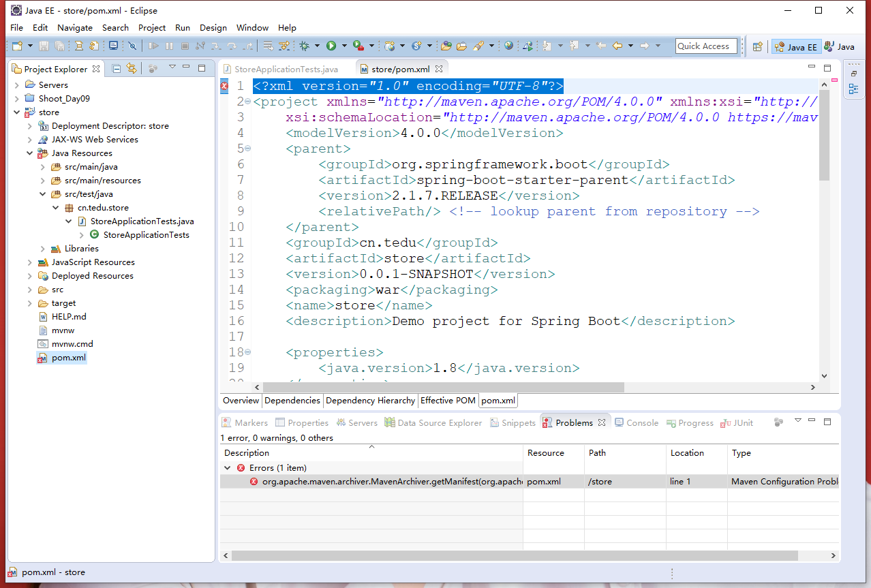This screenshot has height=588, width=871.
Task: Collapse the Java Resources node
Action: tap(30, 153)
